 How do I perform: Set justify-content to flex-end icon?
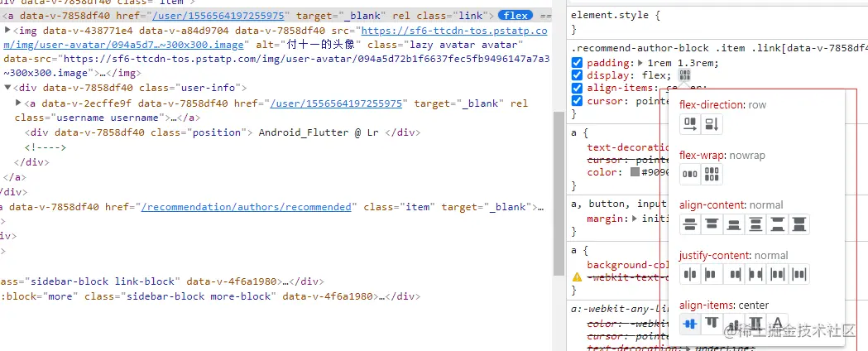coord(733,274)
